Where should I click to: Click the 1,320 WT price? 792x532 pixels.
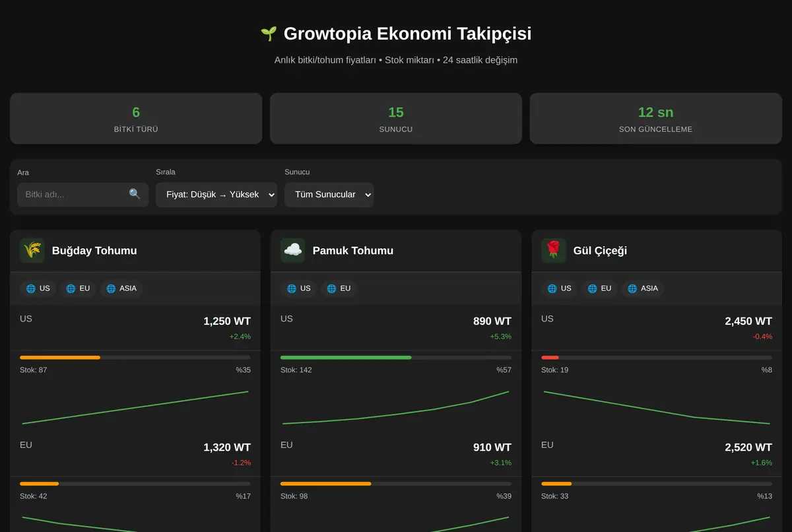coord(227,448)
